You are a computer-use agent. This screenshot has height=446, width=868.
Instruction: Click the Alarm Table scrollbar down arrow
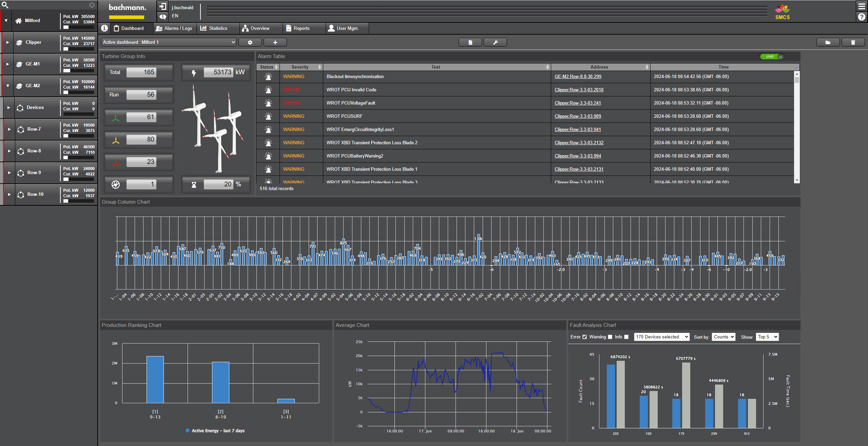click(797, 181)
